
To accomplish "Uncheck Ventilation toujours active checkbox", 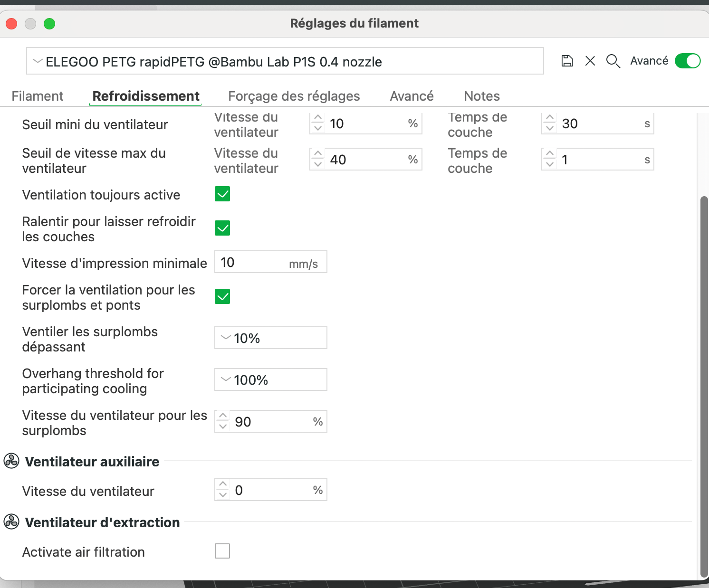I will 222,194.
